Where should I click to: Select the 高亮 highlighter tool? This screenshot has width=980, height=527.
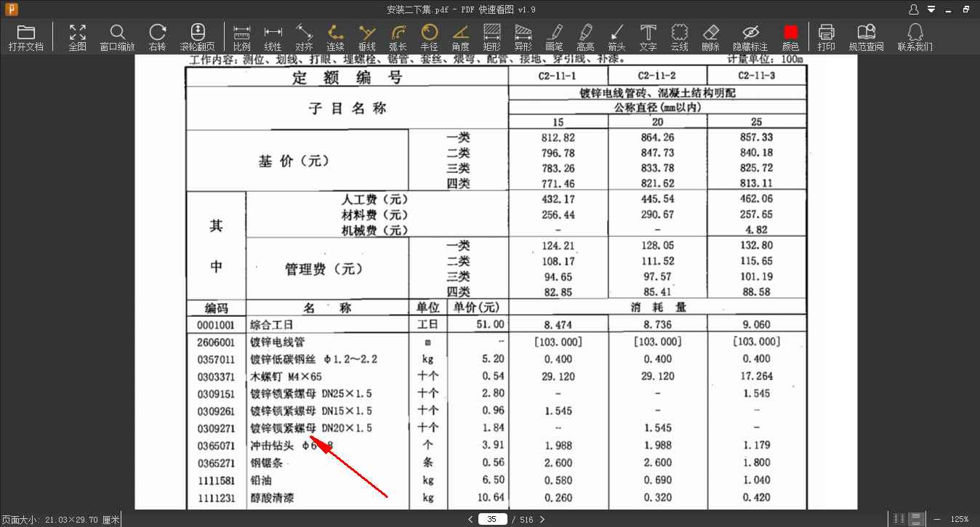(x=586, y=38)
